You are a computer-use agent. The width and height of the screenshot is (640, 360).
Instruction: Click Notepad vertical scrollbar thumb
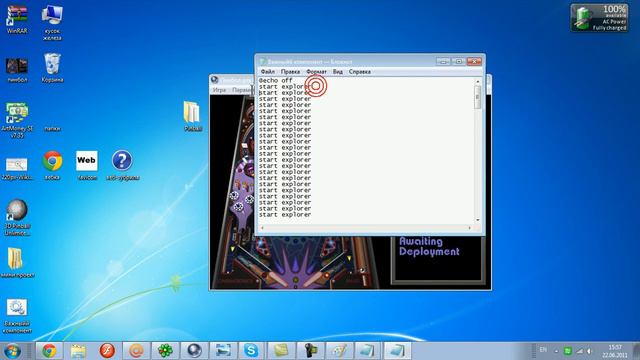[478, 97]
